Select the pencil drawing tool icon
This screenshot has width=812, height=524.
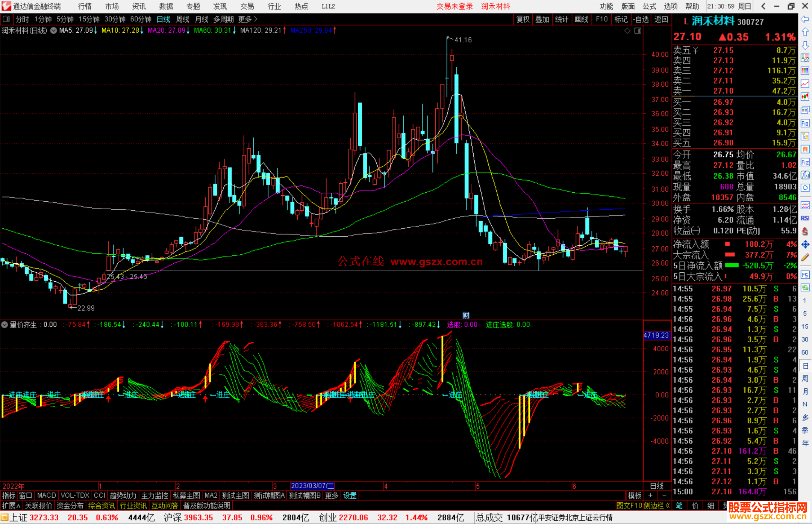tap(805, 258)
